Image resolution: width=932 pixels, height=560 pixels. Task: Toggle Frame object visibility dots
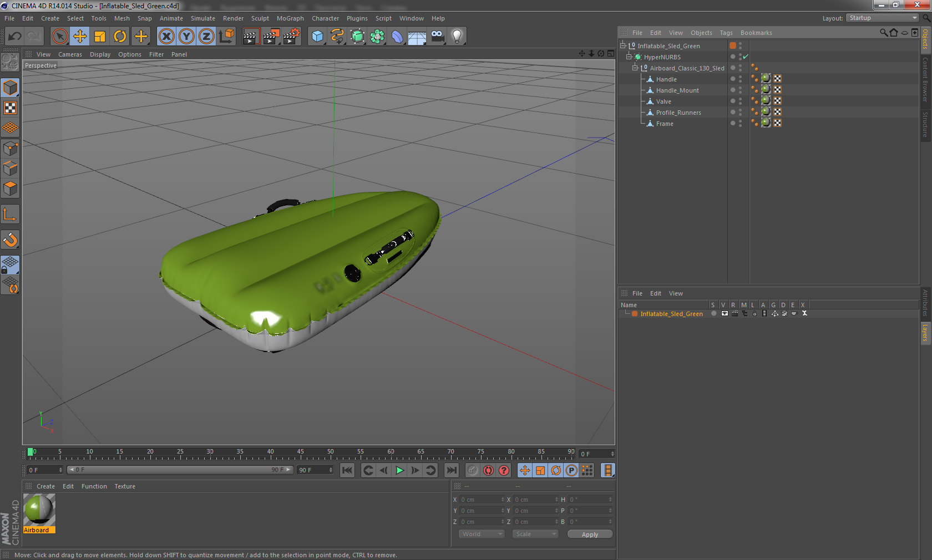pos(740,123)
